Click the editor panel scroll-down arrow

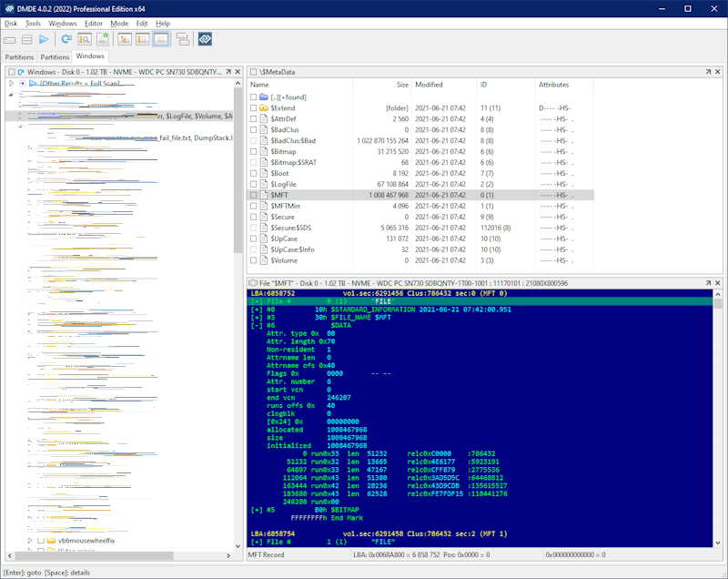[x=718, y=543]
